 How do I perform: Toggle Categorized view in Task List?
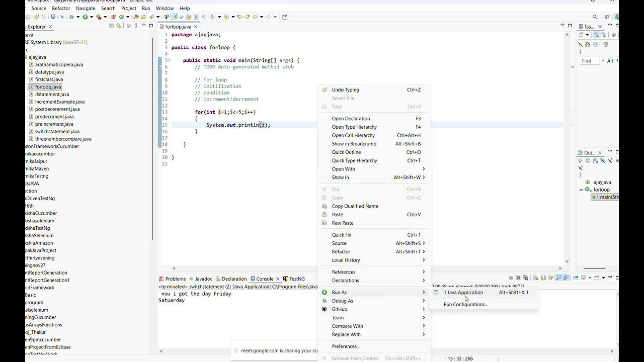(x=597, y=35)
